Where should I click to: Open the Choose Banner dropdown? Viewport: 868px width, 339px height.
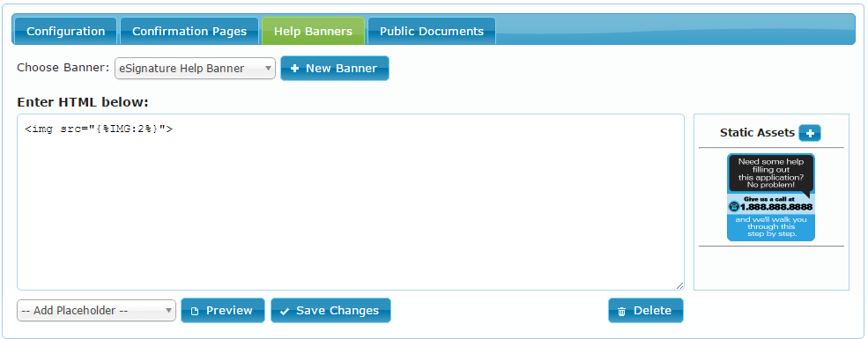click(x=195, y=69)
